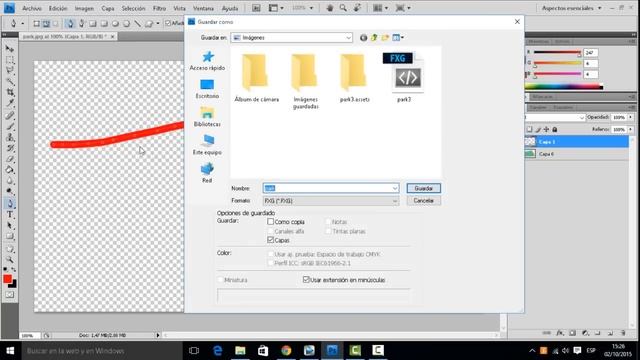
Task: Open Aspectos esenciales workspace dropdown
Action: coord(571,8)
